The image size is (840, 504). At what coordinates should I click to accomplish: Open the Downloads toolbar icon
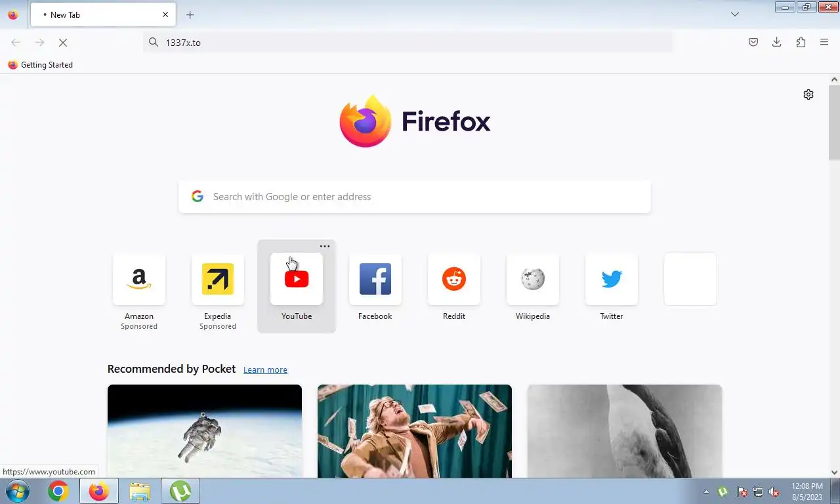(777, 42)
